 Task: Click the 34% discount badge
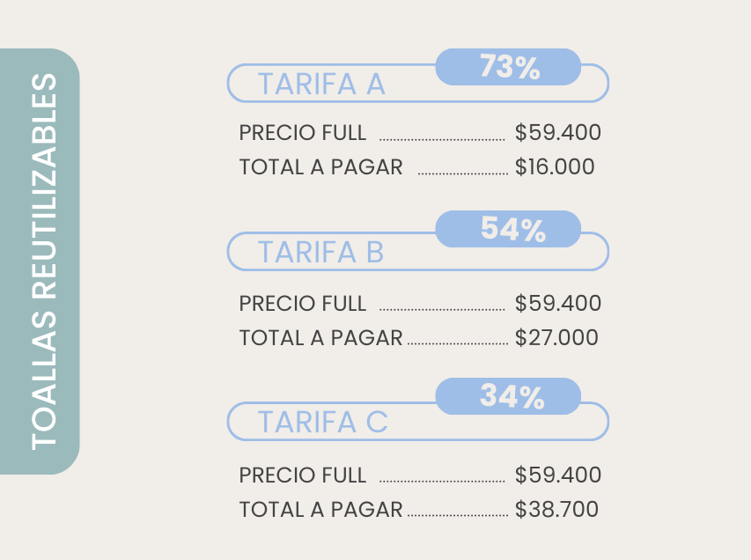point(509,397)
